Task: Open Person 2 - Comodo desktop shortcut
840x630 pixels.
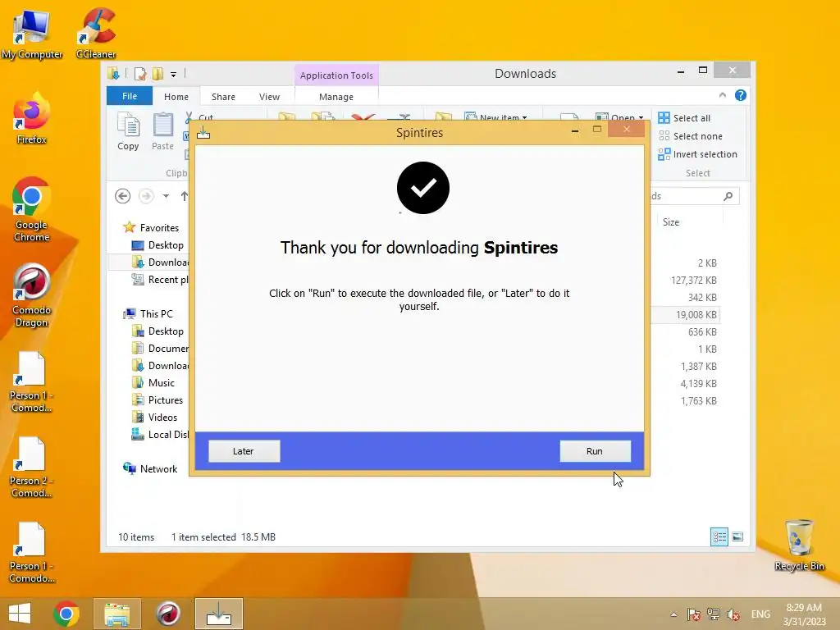Action: [31, 467]
